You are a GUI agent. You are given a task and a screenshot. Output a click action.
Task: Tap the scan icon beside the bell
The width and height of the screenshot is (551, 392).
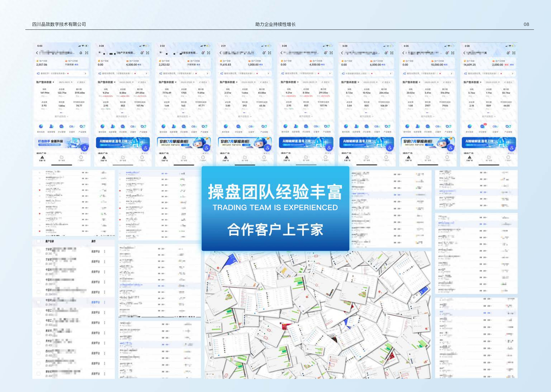87,53
